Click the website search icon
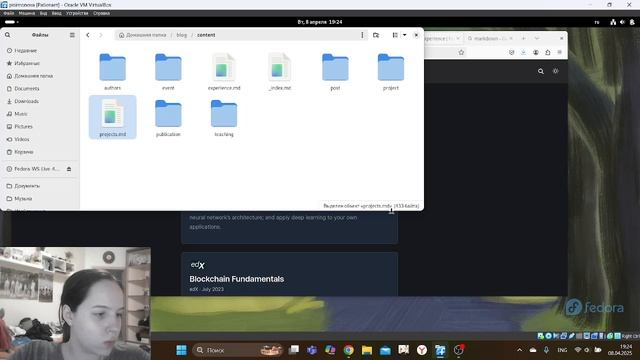Image resolution: width=640 pixels, height=360 pixels. pos(541,71)
